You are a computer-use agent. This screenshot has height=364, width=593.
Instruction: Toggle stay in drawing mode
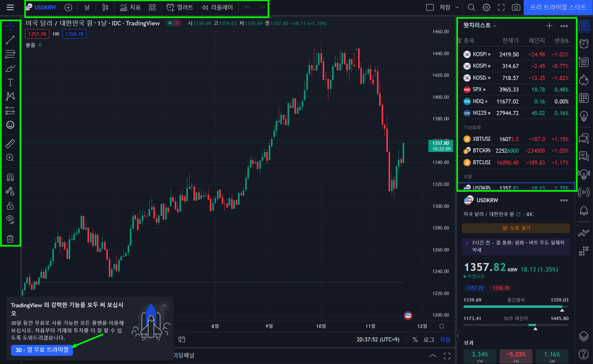[10, 191]
